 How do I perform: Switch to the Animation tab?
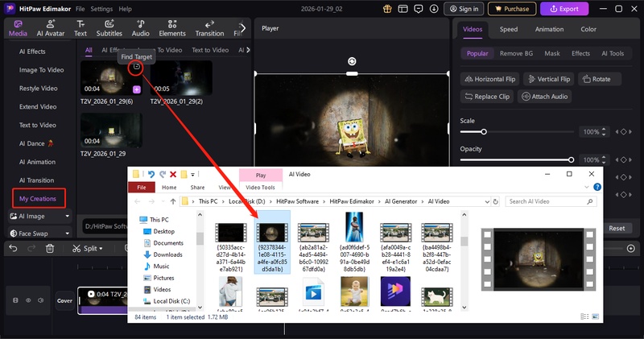coord(549,29)
